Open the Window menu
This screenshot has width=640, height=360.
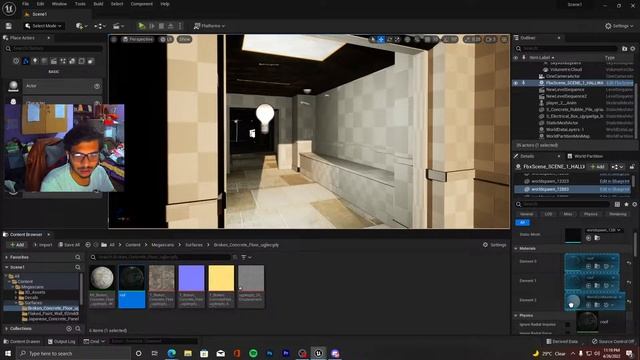(x=59, y=4)
